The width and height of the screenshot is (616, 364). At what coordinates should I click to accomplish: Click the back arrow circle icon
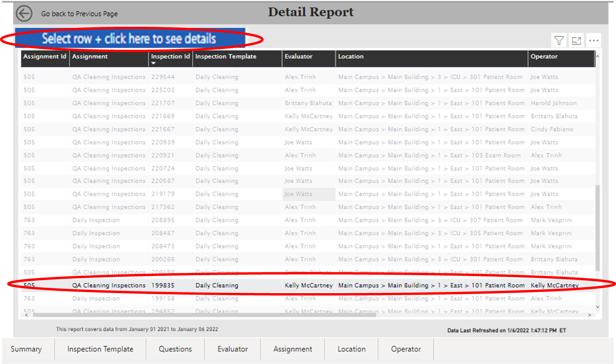click(x=24, y=13)
